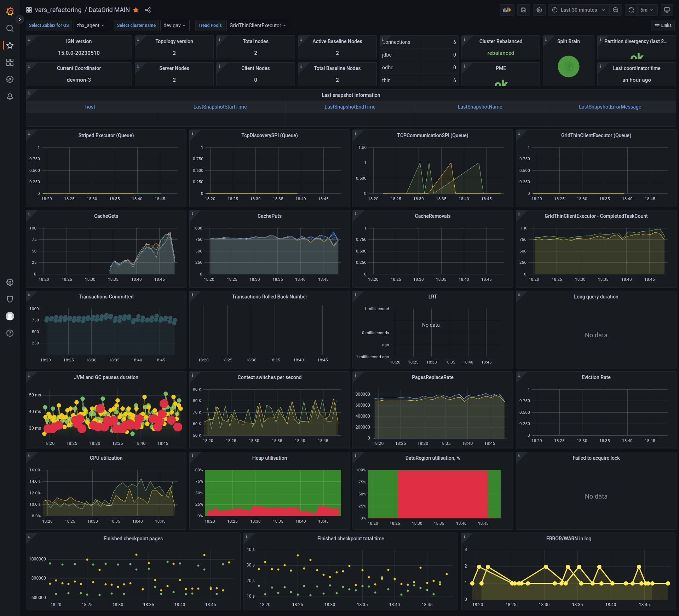Open the Explore compass icon

(10, 79)
